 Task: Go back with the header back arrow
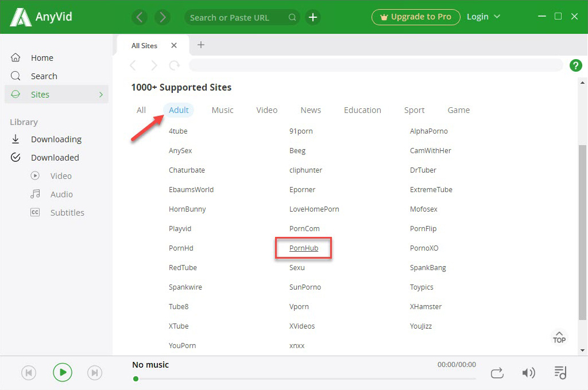[x=140, y=17]
